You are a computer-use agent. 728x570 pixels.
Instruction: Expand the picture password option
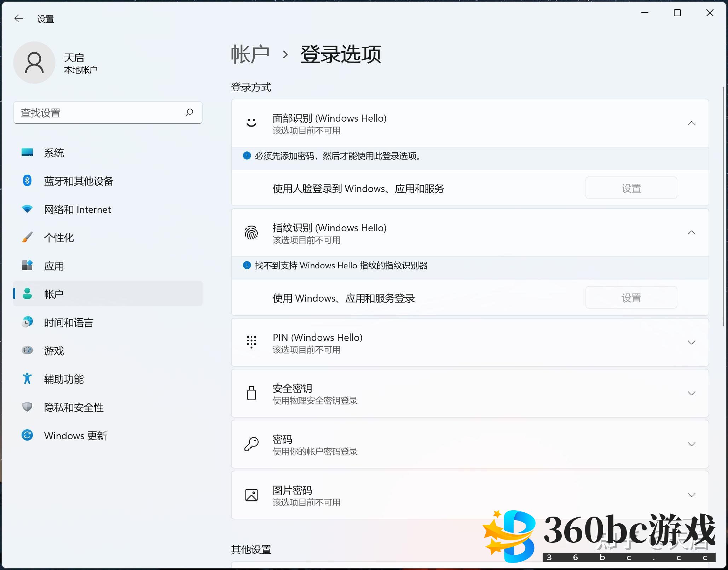pos(691,495)
